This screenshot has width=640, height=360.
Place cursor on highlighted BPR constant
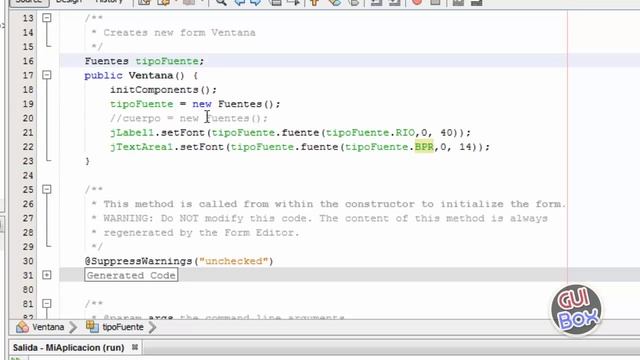pyautogui.click(x=424, y=147)
